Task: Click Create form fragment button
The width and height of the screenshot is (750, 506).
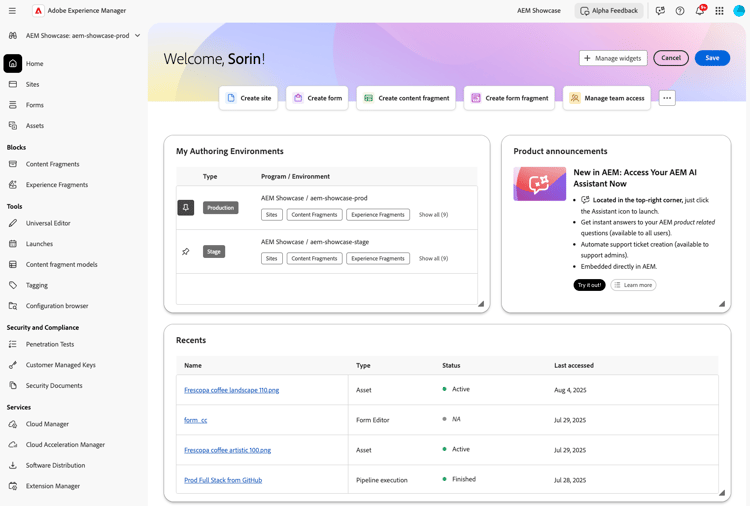Action: point(509,98)
